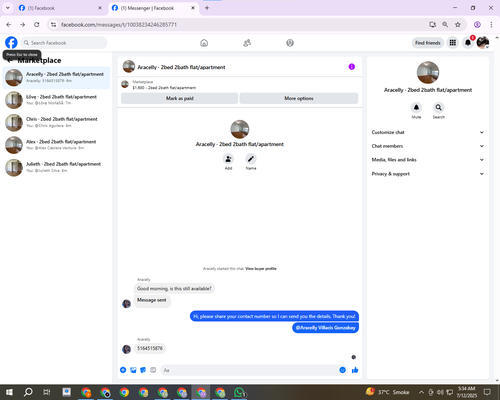This screenshot has height=400, width=500.
Task: Select the (1) Messenger | Facebook tab
Action: pyautogui.click(x=154, y=8)
